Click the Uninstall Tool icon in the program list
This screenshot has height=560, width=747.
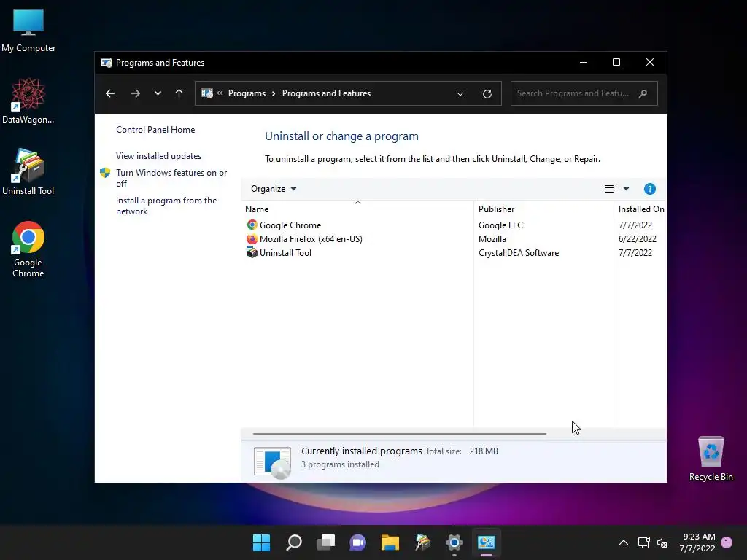pyautogui.click(x=252, y=252)
